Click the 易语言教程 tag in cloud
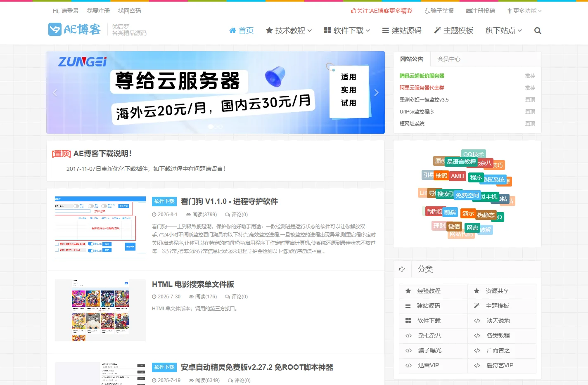The height and width of the screenshot is (385, 588). pyautogui.click(x=461, y=162)
